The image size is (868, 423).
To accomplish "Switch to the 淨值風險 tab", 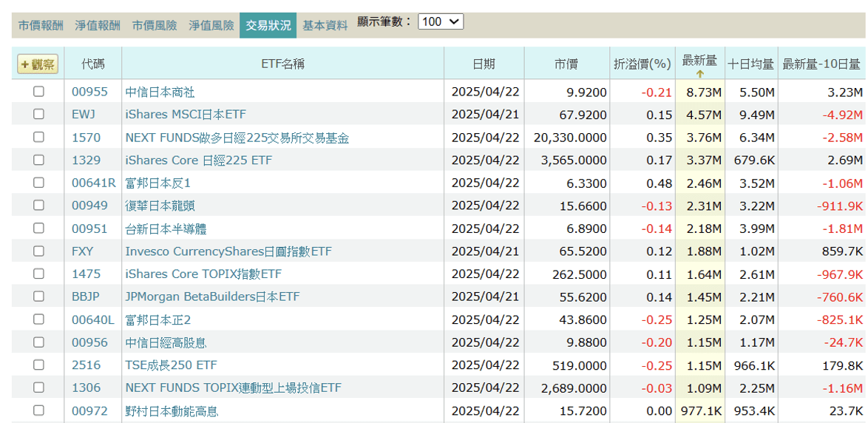I will tap(211, 25).
